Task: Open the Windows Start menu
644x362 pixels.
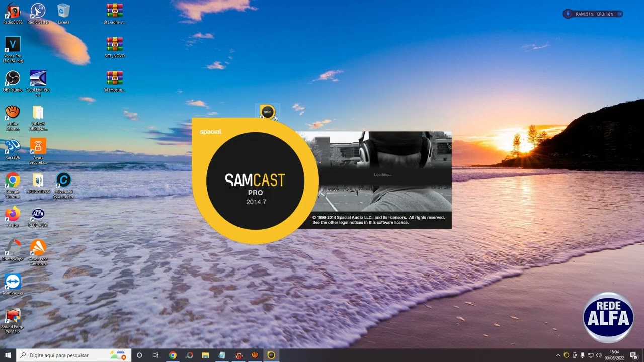Action: [x=8, y=355]
